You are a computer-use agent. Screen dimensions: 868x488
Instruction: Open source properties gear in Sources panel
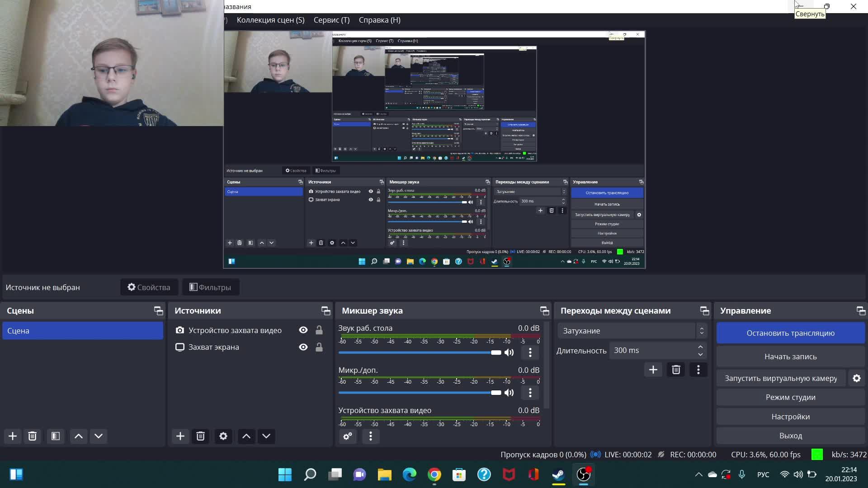(x=223, y=436)
